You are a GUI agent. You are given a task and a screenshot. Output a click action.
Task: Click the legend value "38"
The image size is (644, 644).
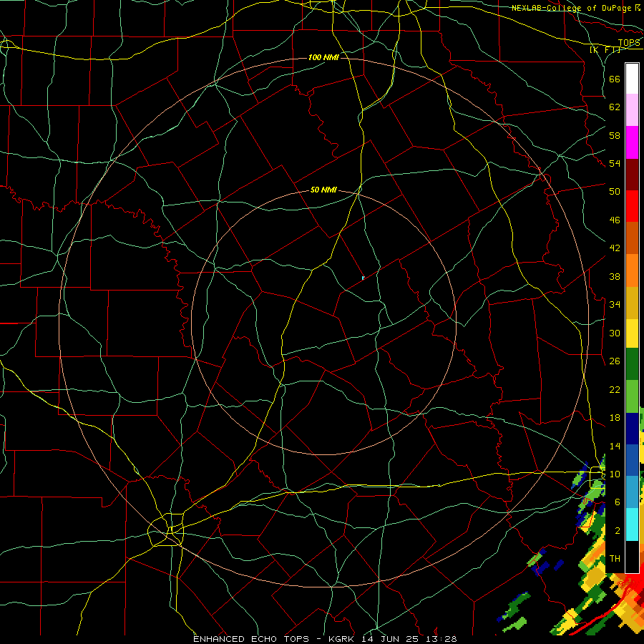pos(615,276)
